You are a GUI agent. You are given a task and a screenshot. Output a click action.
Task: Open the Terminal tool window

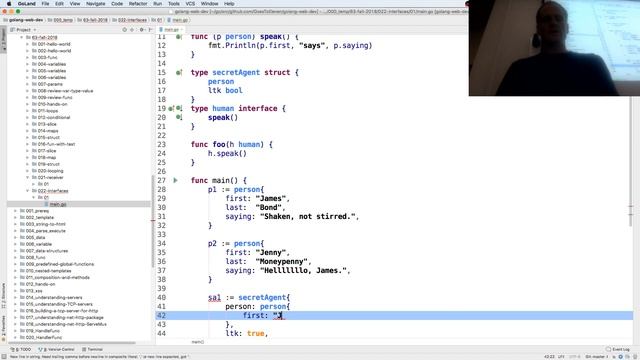pos(92,349)
